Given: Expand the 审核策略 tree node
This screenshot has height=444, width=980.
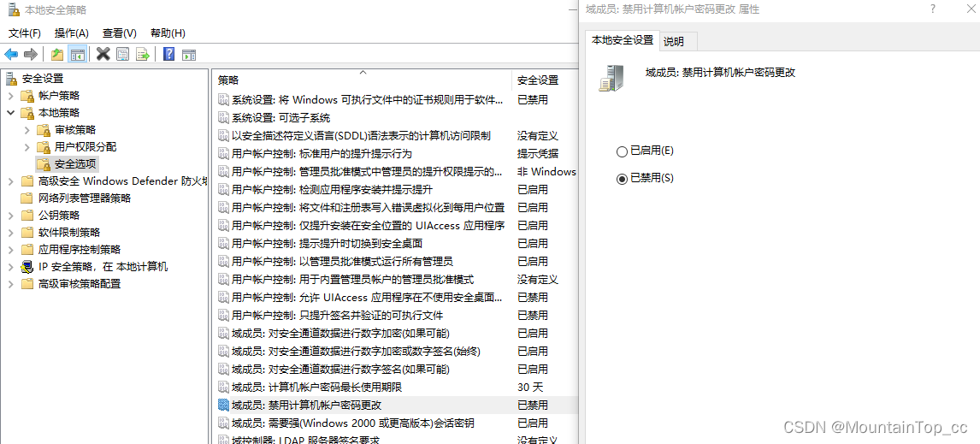Looking at the screenshot, I should pos(27,130).
